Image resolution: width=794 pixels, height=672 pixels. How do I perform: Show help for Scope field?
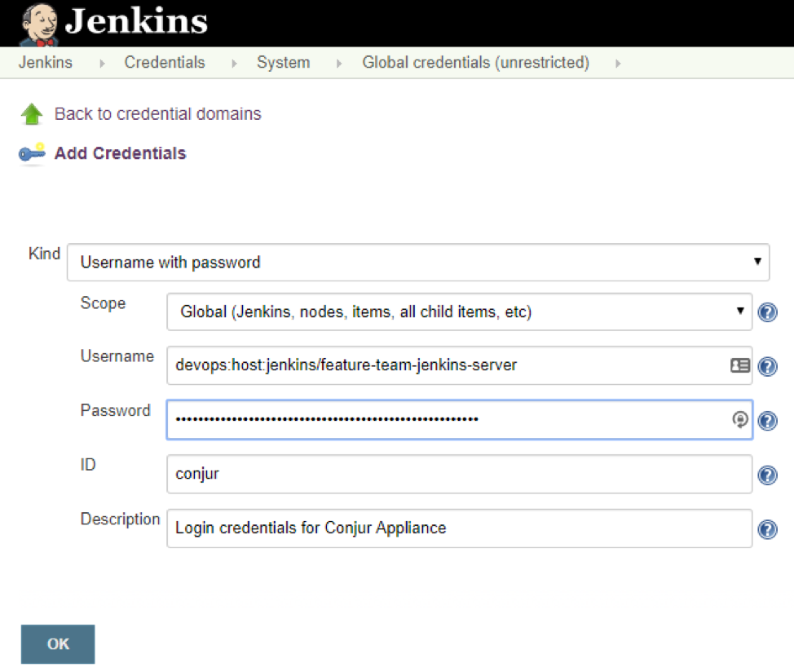(768, 312)
